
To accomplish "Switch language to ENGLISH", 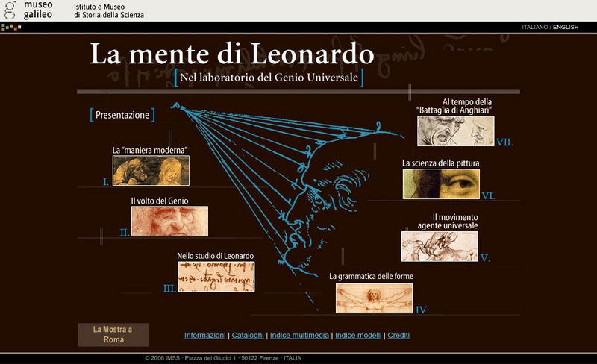I will [566, 27].
